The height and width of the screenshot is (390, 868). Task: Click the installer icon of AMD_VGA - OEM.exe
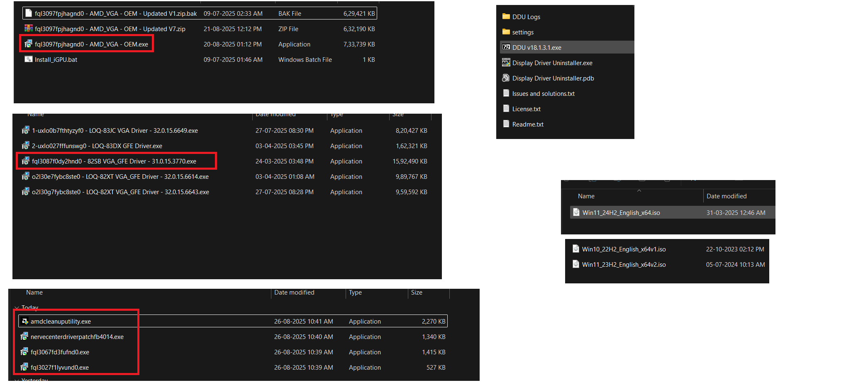pos(28,44)
